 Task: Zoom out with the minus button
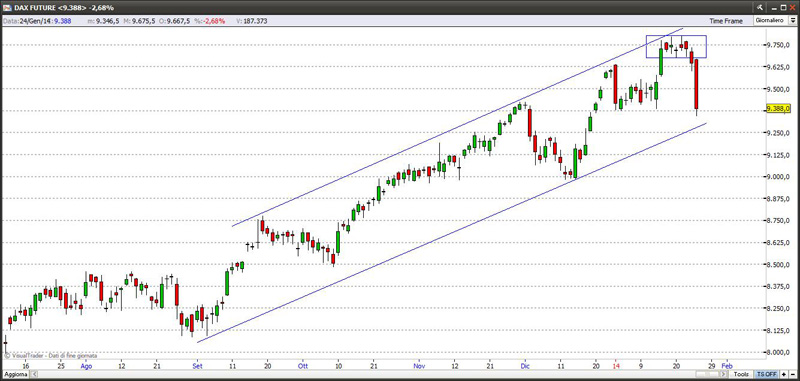(x=792, y=374)
